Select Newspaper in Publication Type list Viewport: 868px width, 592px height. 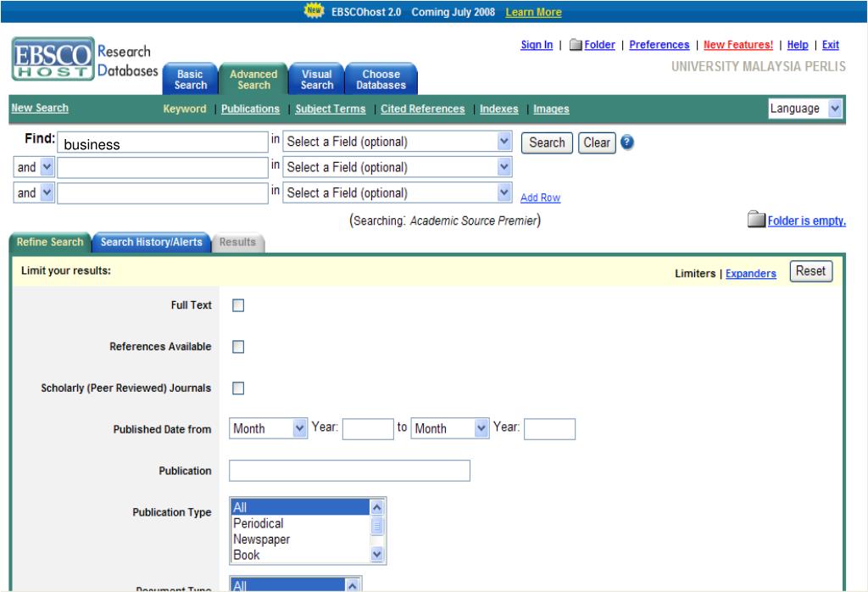pyautogui.click(x=300, y=539)
